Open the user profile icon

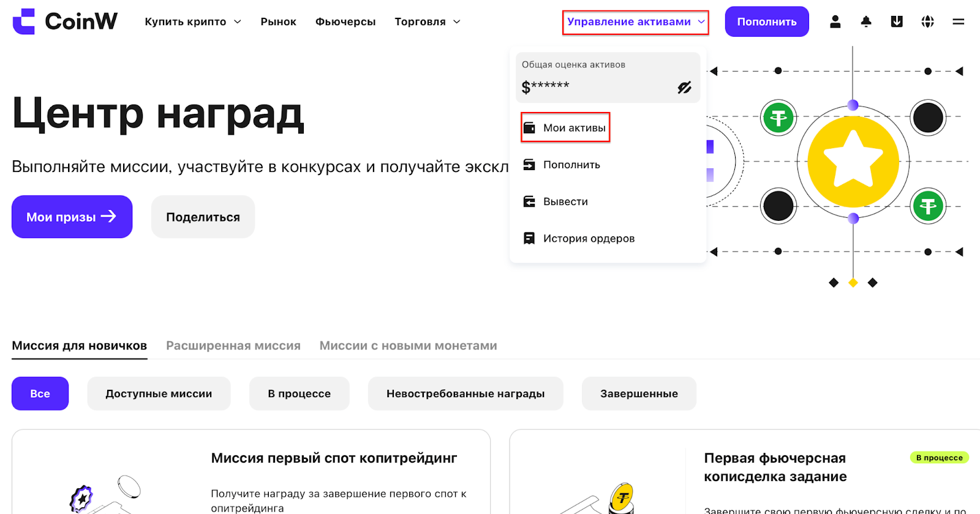coord(835,21)
